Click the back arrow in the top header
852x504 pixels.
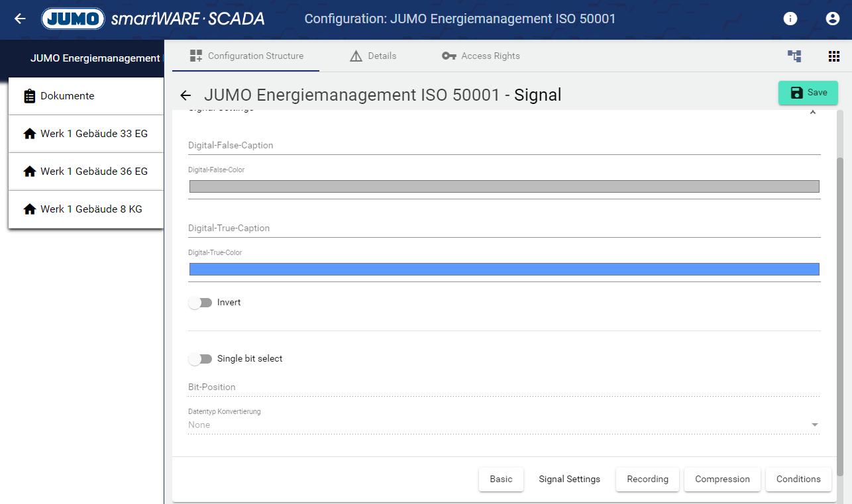point(20,19)
